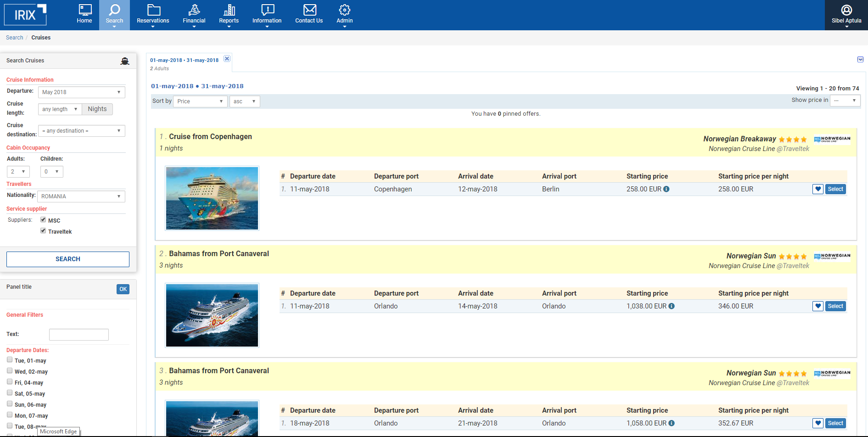
Task: Click the General Filters Text input field
Action: pos(79,335)
